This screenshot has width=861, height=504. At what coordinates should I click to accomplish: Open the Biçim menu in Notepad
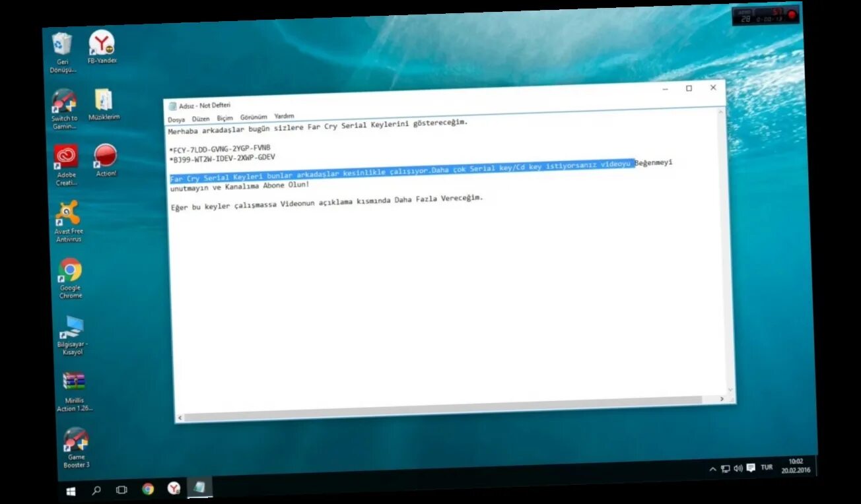pyautogui.click(x=225, y=119)
